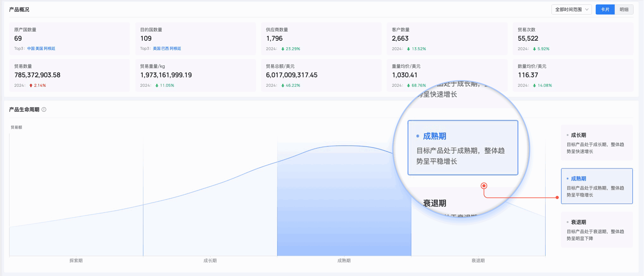Click the info icon beside 产品生命周期
Screen dimensions: 644x276
point(44,109)
